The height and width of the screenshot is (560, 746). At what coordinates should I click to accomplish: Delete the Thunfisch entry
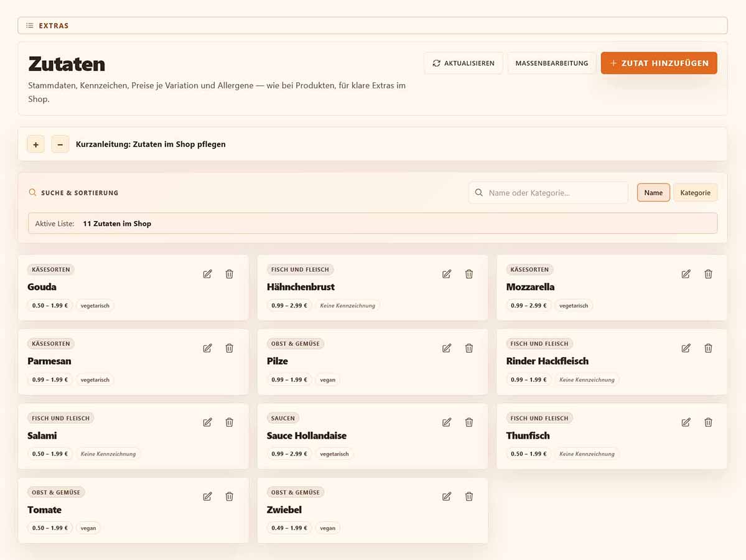(x=709, y=422)
